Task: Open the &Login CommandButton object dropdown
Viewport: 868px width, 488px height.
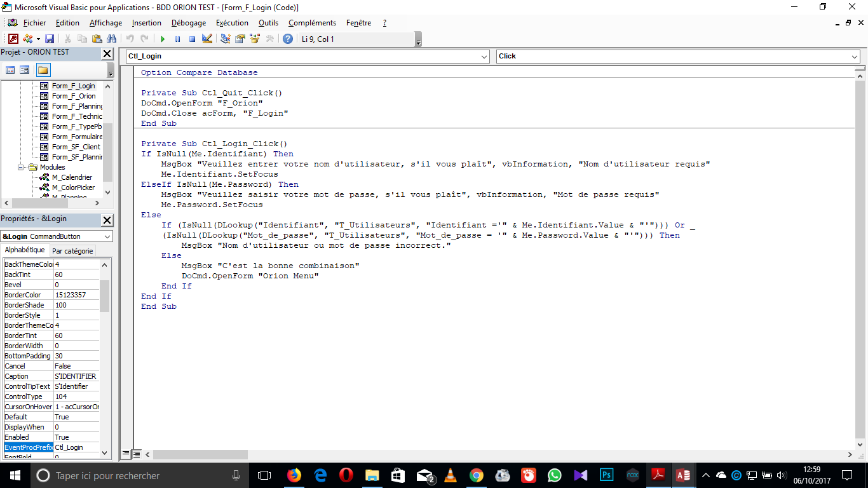Action: click(107, 236)
